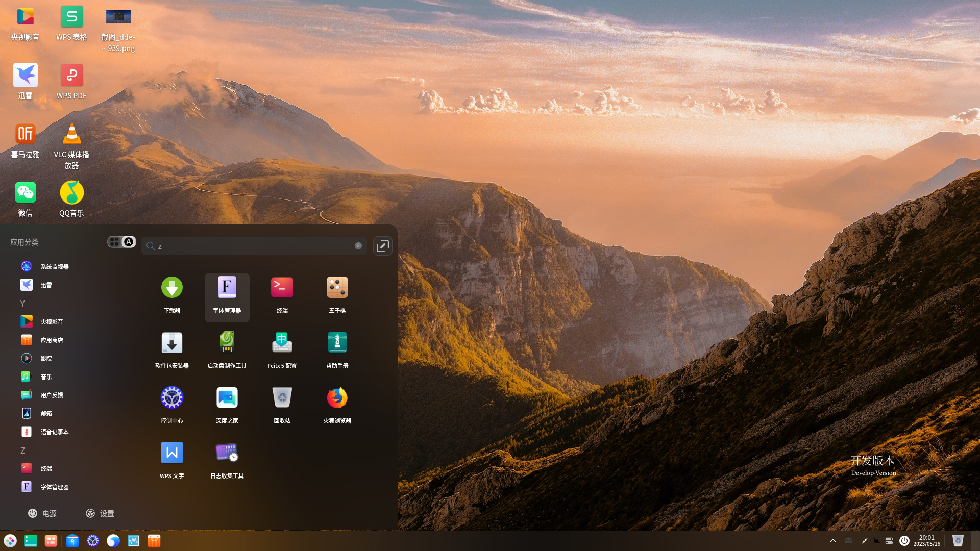Jump to letter Z section header
Screen dimensions: 980x551
pyautogui.click(x=22, y=450)
